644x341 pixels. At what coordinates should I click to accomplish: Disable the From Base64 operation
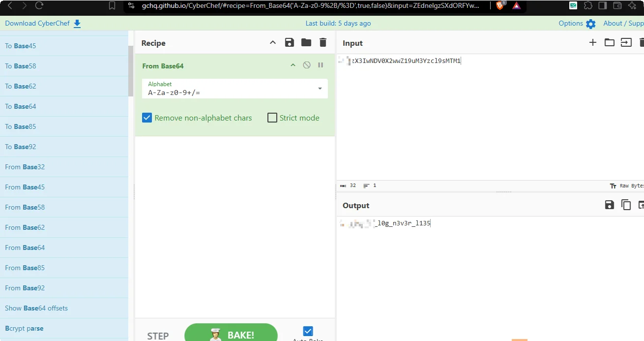coord(307,65)
